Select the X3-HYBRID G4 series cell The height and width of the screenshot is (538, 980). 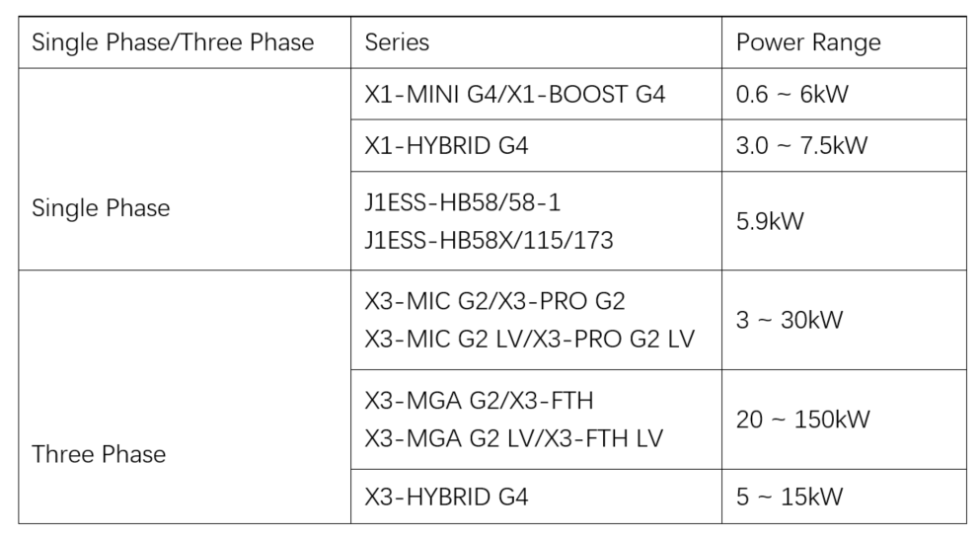pos(446,497)
